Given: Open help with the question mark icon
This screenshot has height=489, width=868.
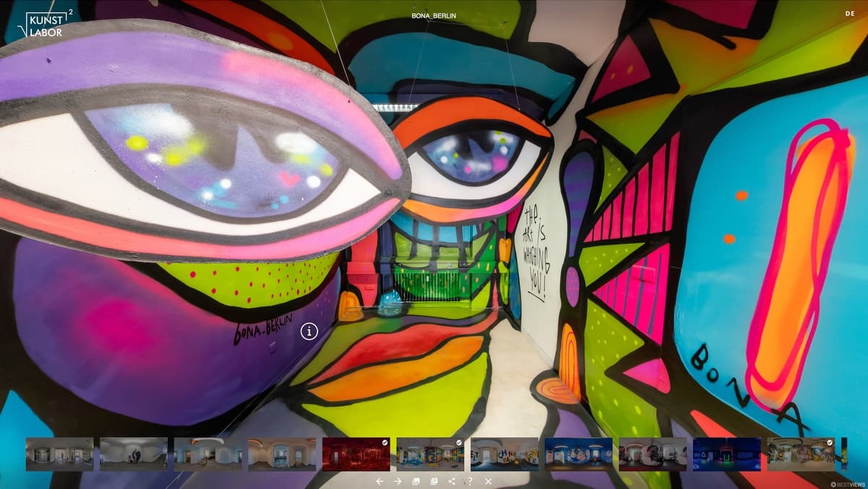Looking at the screenshot, I should (470, 481).
